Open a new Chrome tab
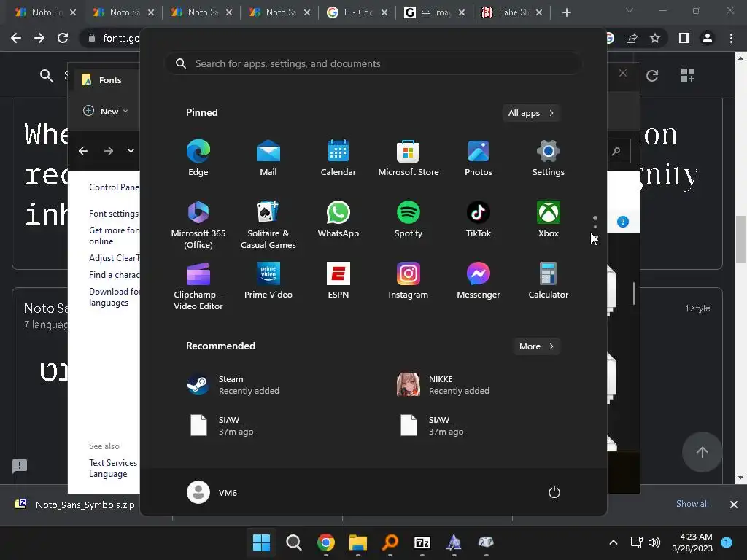The height and width of the screenshot is (560, 747). point(566,13)
